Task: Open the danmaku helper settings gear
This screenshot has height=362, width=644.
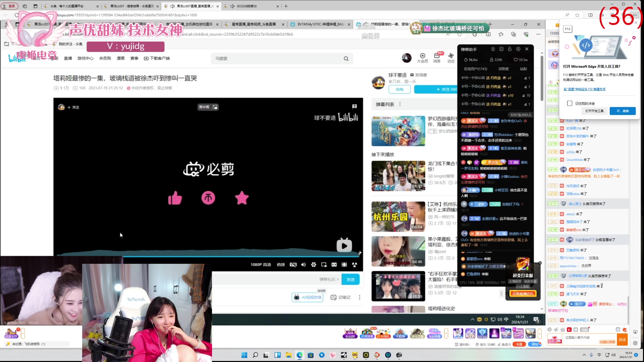Action: 518,49
